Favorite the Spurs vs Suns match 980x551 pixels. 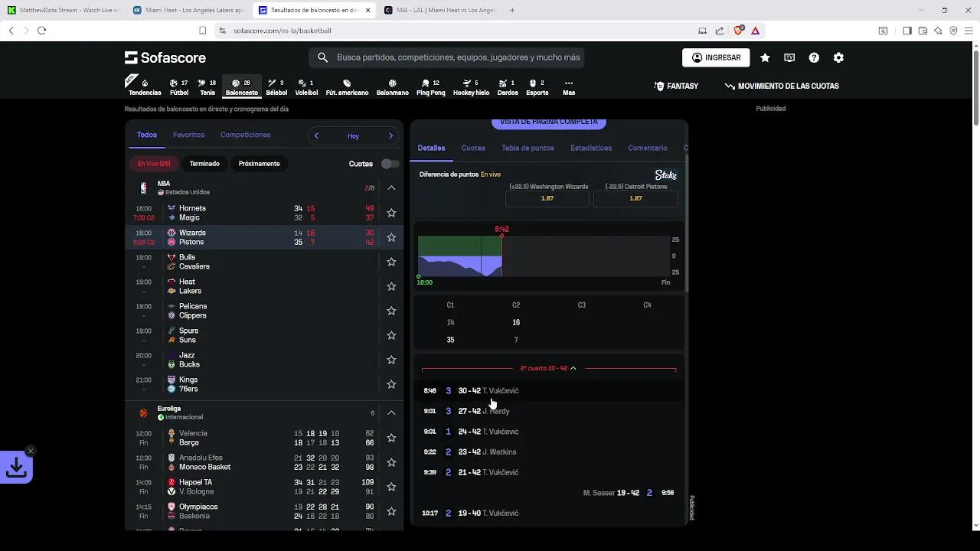pyautogui.click(x=391, y=335)
